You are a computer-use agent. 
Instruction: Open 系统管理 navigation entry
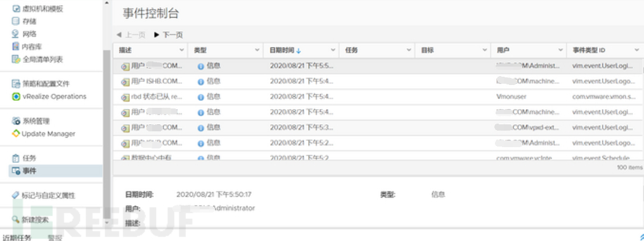point(35,121)
